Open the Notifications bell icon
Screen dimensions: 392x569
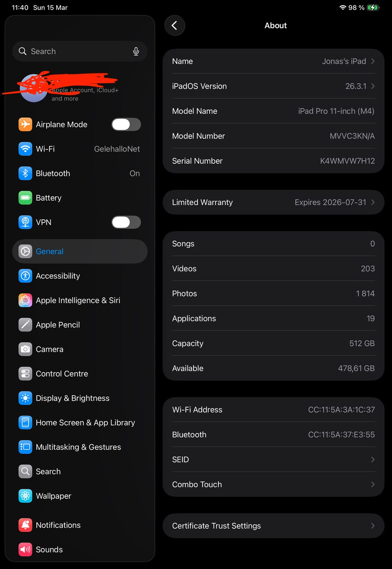25,525
